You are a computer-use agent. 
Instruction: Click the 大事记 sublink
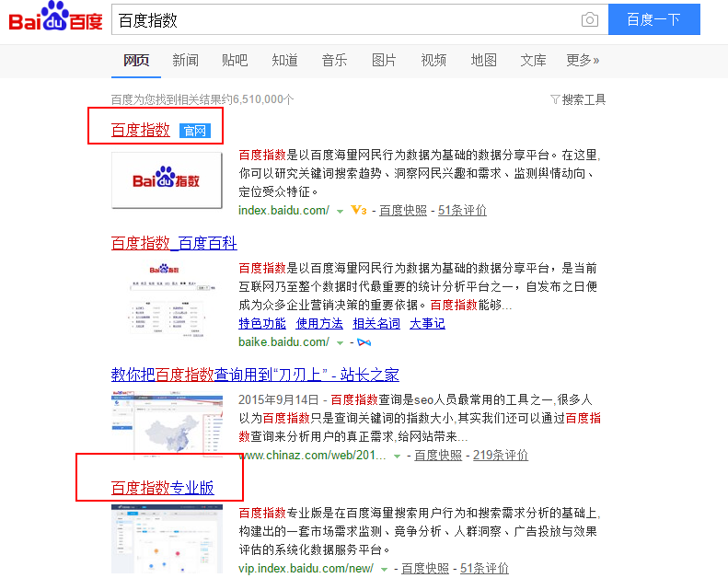click(x=427, y=324)
